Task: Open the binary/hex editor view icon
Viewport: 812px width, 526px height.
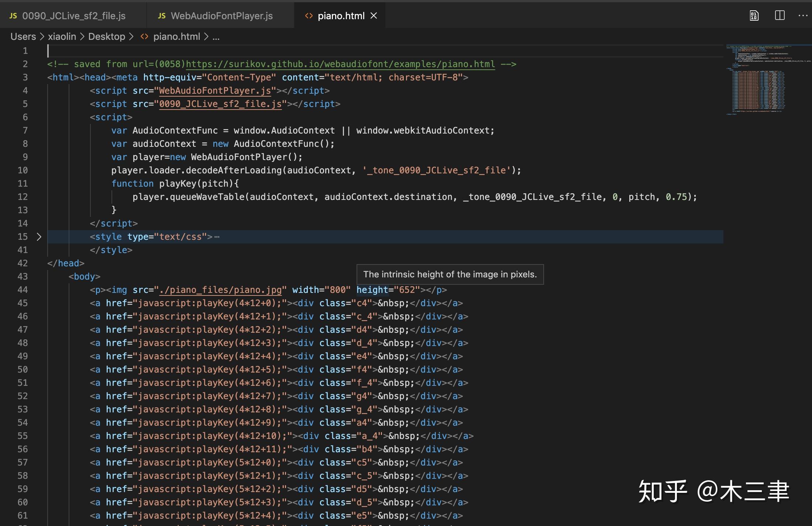Action: pos(753,15)
